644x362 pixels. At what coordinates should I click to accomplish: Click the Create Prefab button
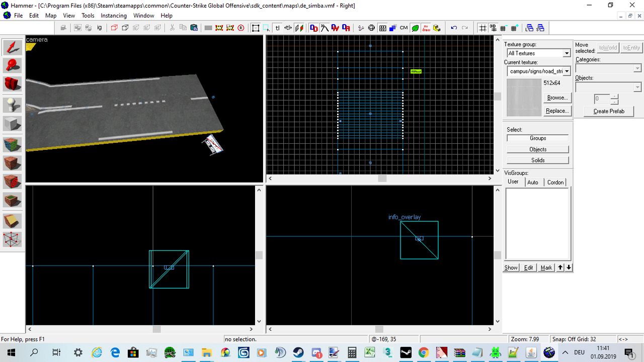coord(609,111)
